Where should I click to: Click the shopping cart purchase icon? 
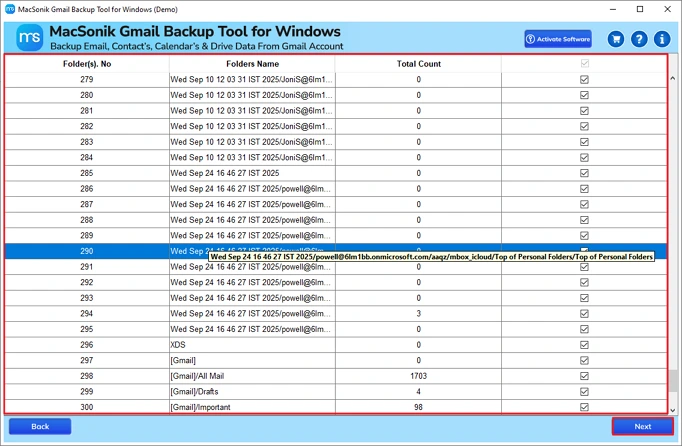616,39
